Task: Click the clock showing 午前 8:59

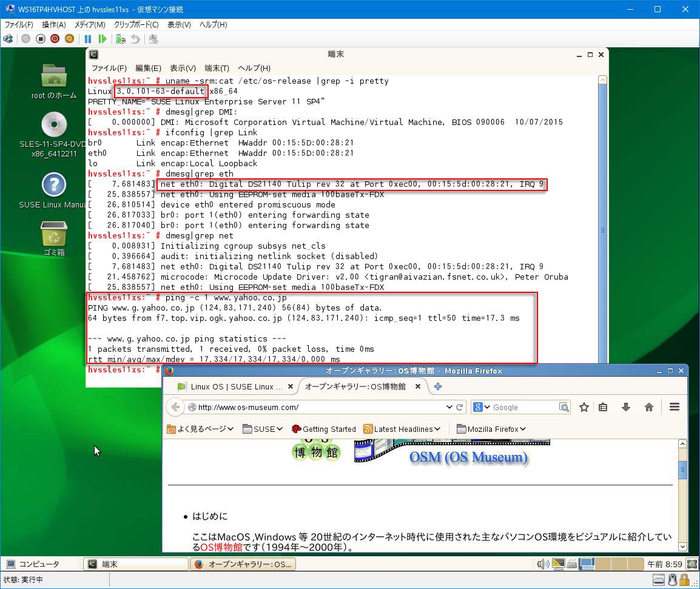Action: 665,564
